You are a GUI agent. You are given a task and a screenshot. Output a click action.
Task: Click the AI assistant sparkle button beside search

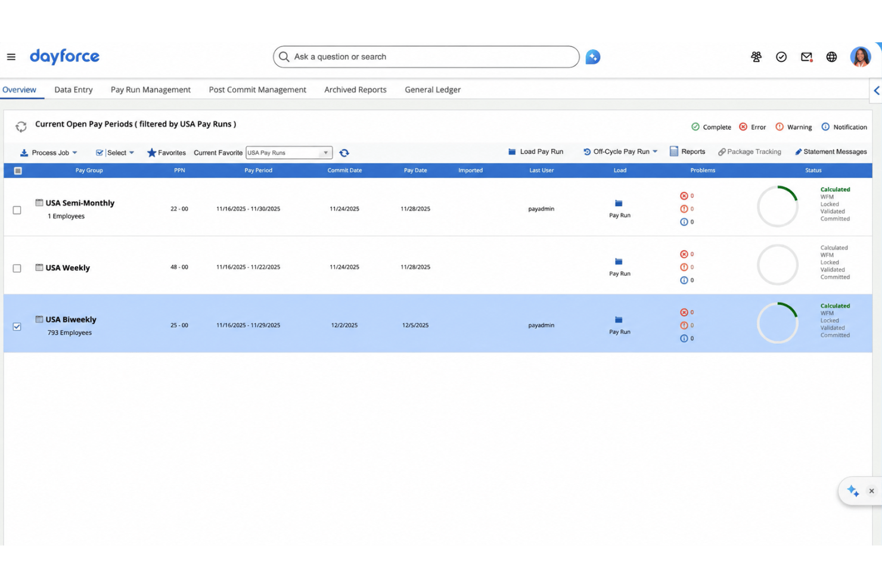[x=592, y=57]
